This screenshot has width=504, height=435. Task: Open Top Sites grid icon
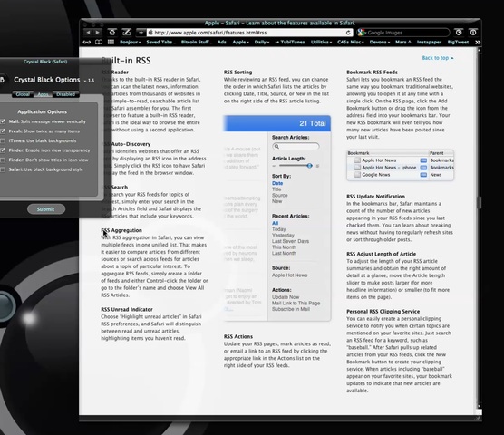click(x=111, y=42)
